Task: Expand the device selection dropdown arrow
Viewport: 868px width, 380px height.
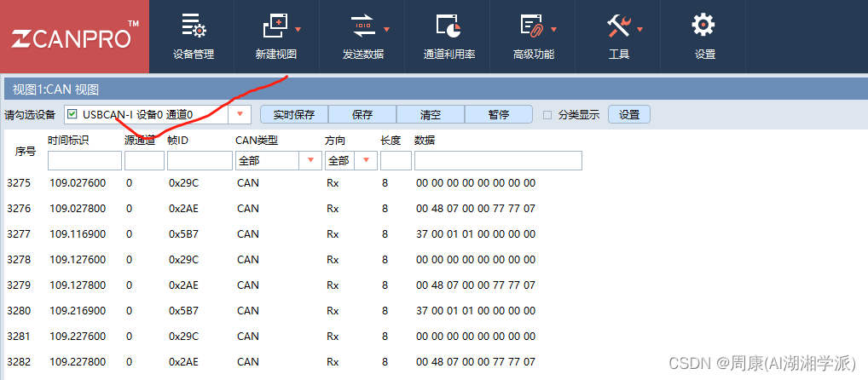Action: click(240, 114)
